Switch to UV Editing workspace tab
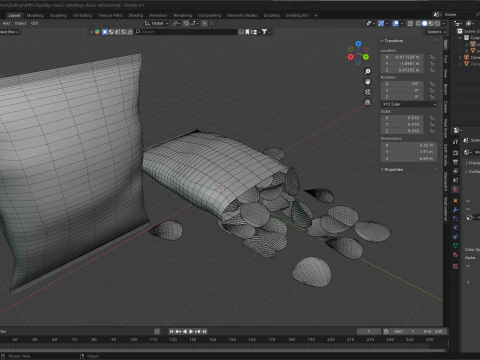Image resolution: width=480 pixels, height=360 pixels. coord(82,15)
